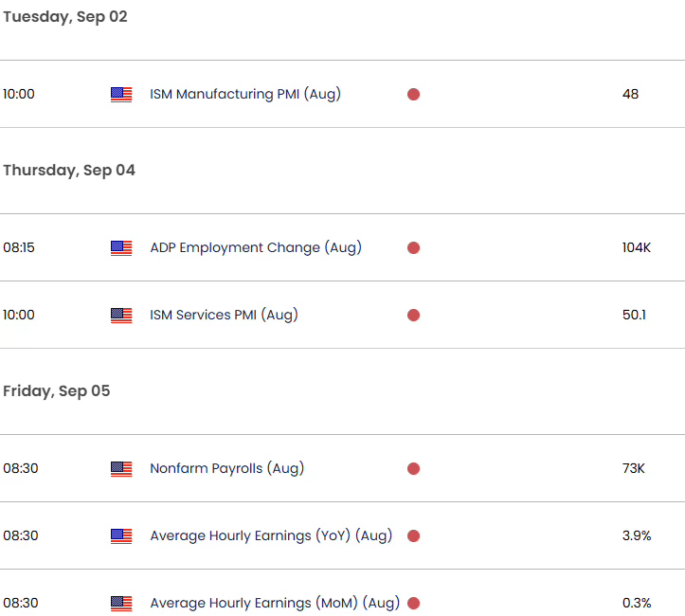Screen dimensions: 685x616
Task: Click the red impact dot for ISM Services PMI
Action: (414, 315)
